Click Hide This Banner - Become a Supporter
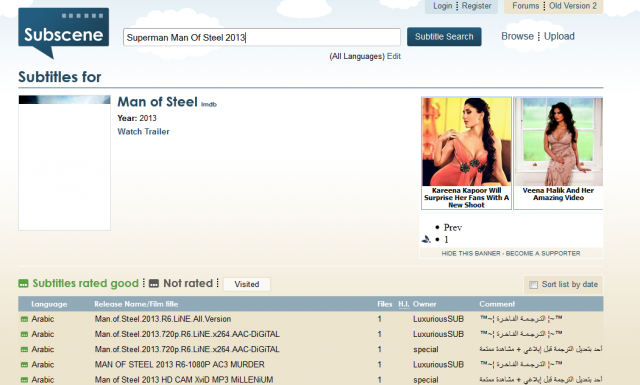The height and width of the screenshot is (385, 640). [511, 254]
